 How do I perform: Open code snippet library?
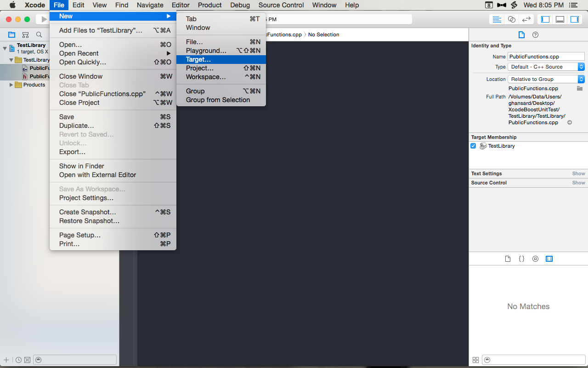[x=521, y=259]
